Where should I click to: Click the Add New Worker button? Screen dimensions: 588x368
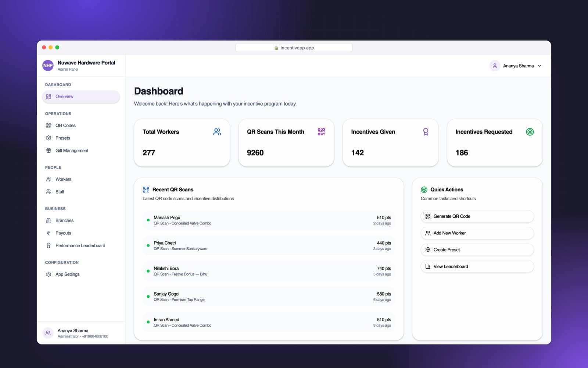pyautogui.click(x=477, y=233)
